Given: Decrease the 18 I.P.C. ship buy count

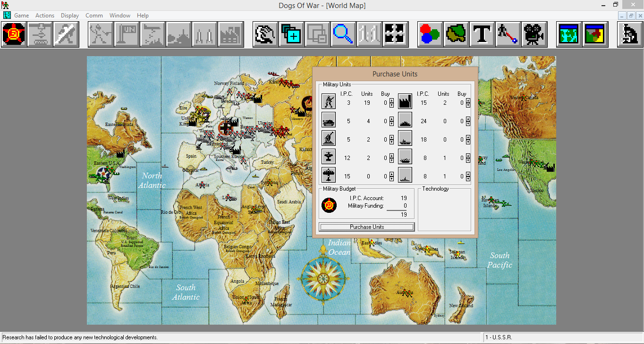Looking at the screenshot, I should pyautogui.click(x=468, y=142).
